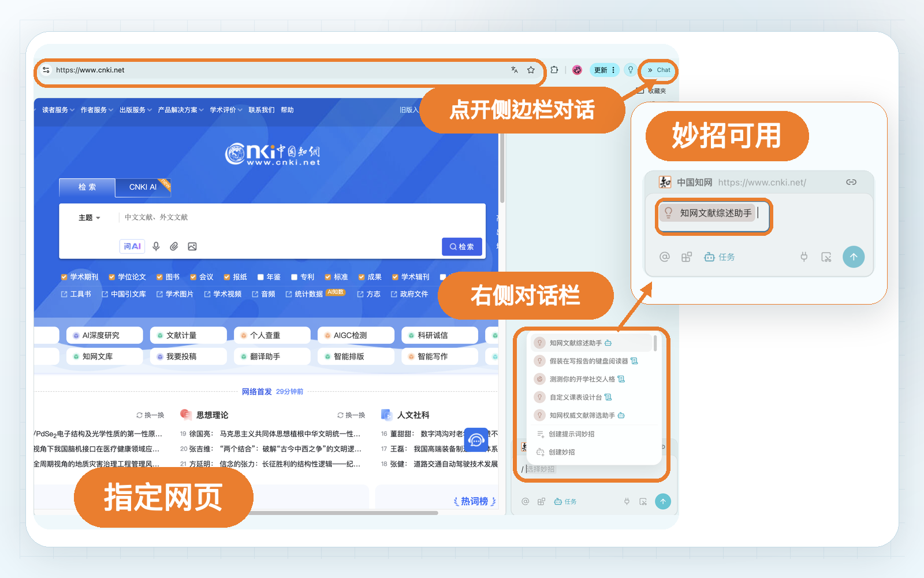Image resolution: width=924 pixels, height=578 pixels.
Task: Open the 联系我们 menu item
Action: (x=262, y=110)
